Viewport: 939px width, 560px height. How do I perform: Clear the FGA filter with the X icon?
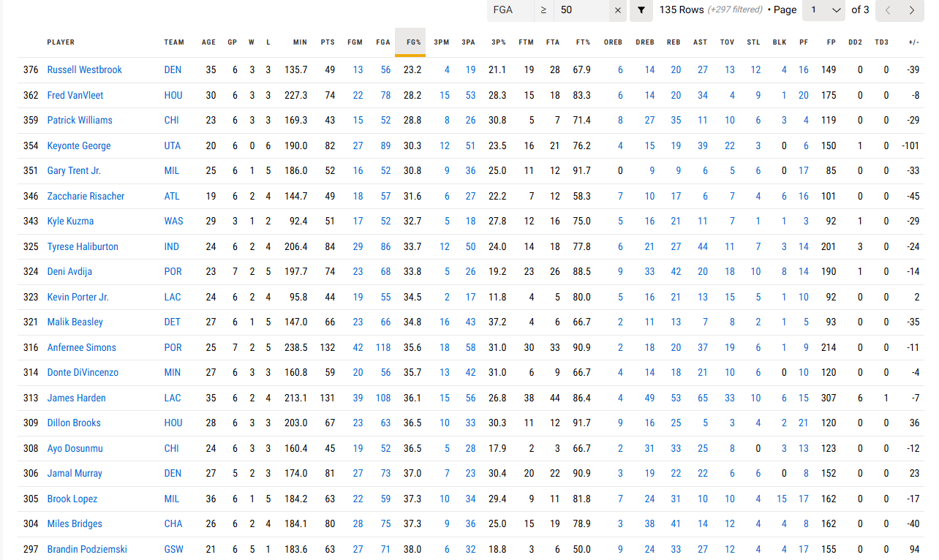pyautogui.click(x=618, y=10)
